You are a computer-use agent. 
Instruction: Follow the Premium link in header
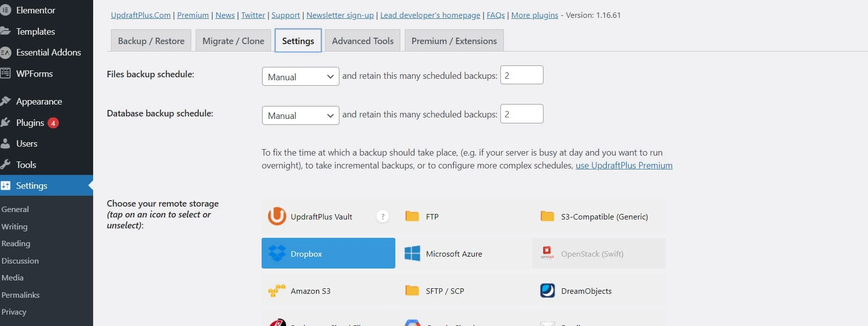coord(193,15)
